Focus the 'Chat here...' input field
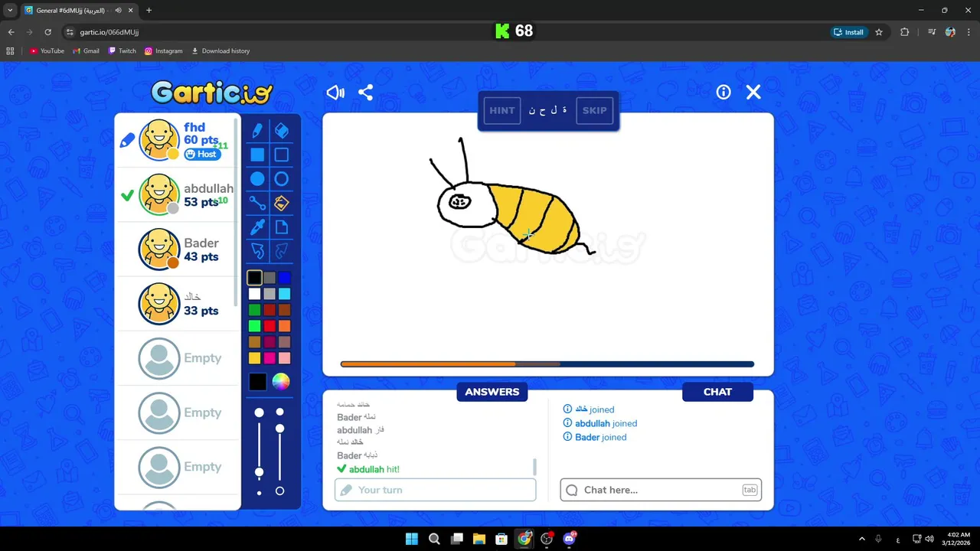Viewport: 980px width, 551px height. [x=661, y=490]
